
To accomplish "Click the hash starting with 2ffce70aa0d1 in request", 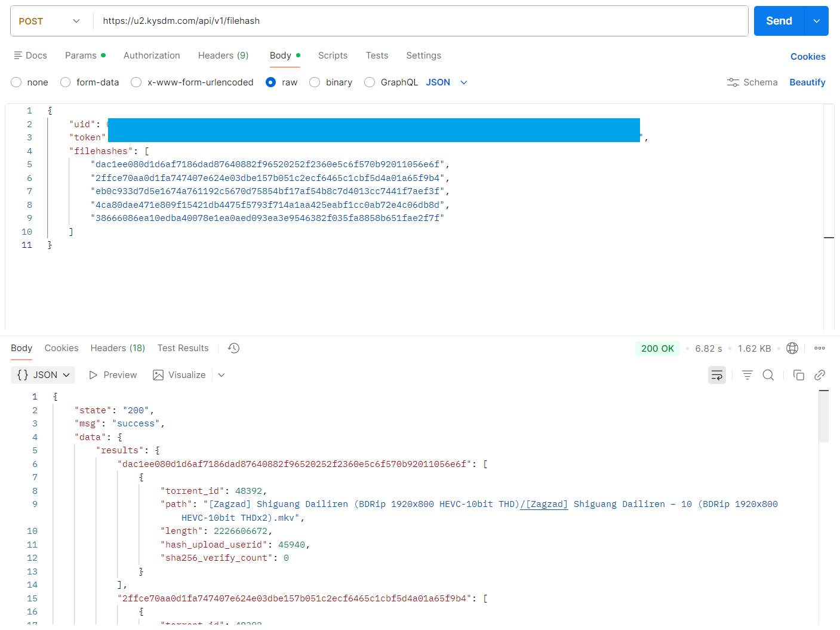I will (267, 178).
